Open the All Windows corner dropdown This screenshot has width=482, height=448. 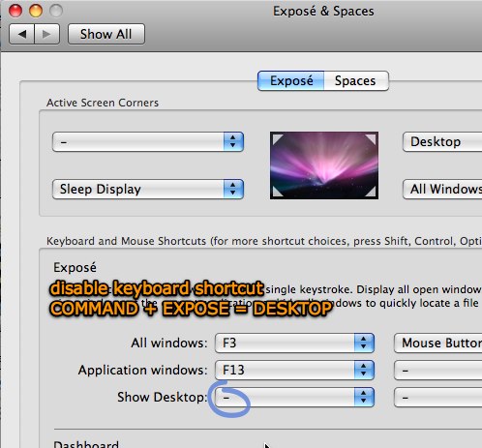tap(442, 189)
